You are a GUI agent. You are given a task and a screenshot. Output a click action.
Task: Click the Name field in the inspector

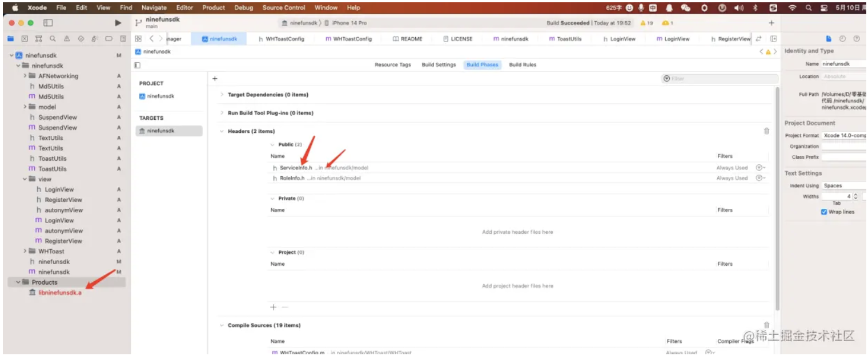click(x=844, y=64)
